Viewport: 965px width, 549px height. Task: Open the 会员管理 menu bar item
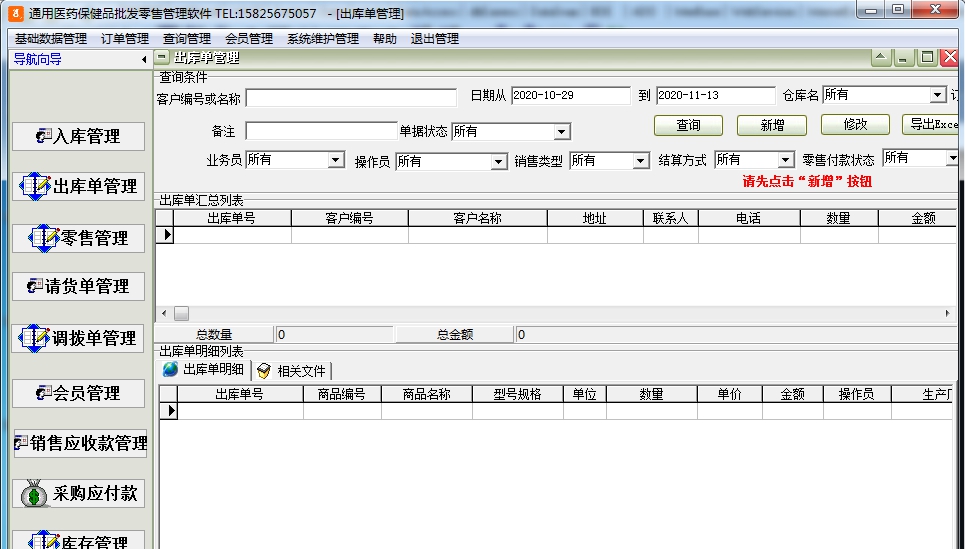point(249,39)
